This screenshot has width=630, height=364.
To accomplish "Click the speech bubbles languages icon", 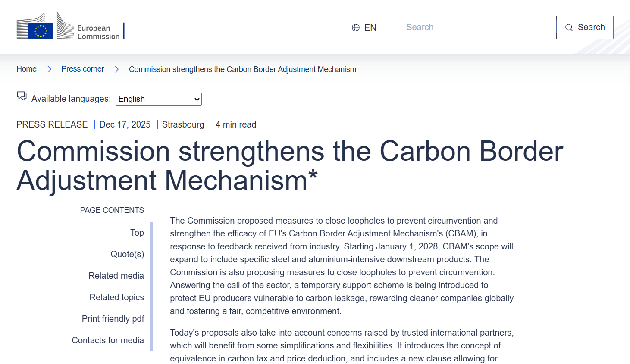I will click(x=22, y=96).
